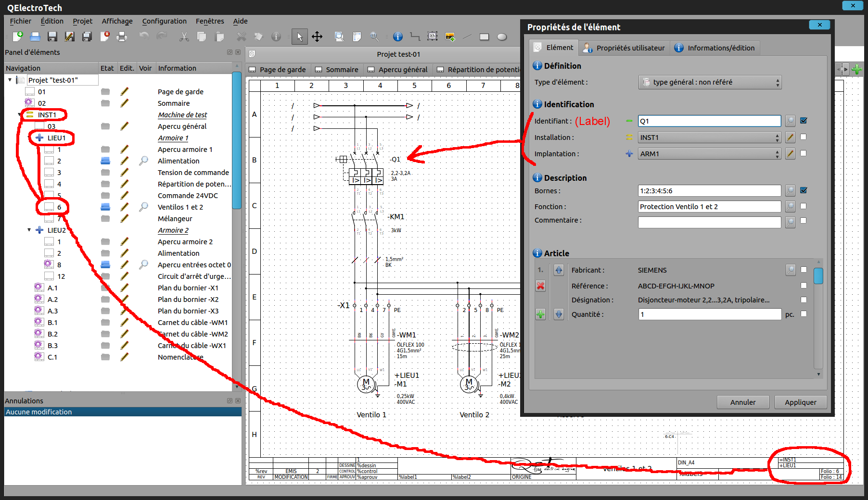Viewport: 868px width, 500px height.
Task: Enable checkbox beside Fonction field
Action: [804, 206]
